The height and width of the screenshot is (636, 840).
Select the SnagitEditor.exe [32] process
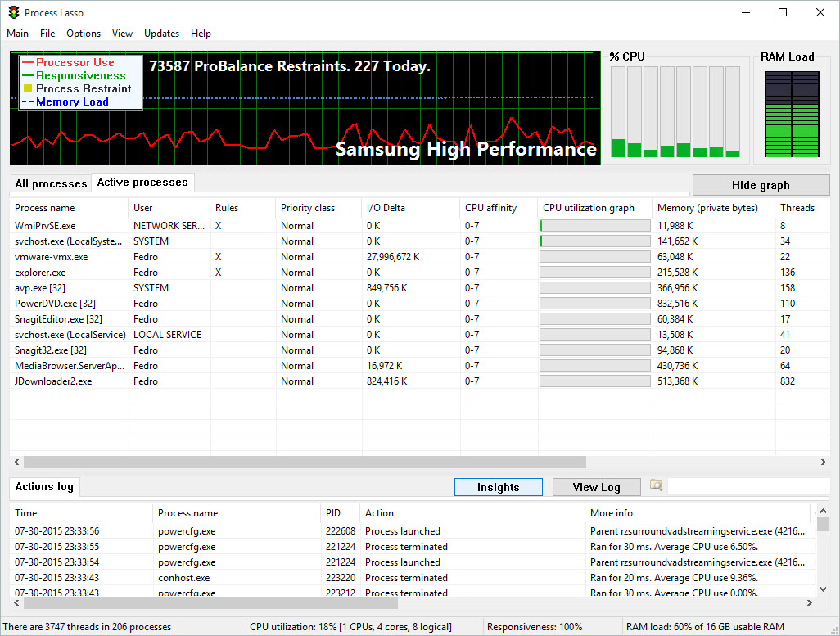[x=419, y=318]
